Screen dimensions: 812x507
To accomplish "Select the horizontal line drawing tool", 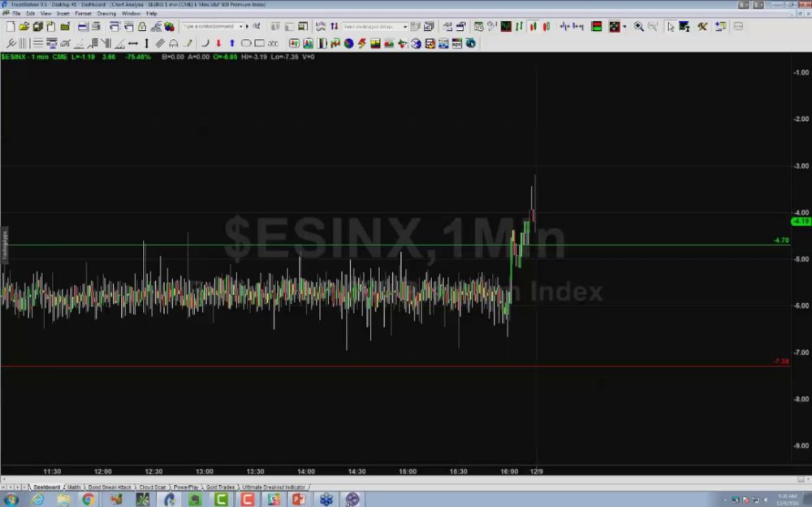I will tap(133, 44).
